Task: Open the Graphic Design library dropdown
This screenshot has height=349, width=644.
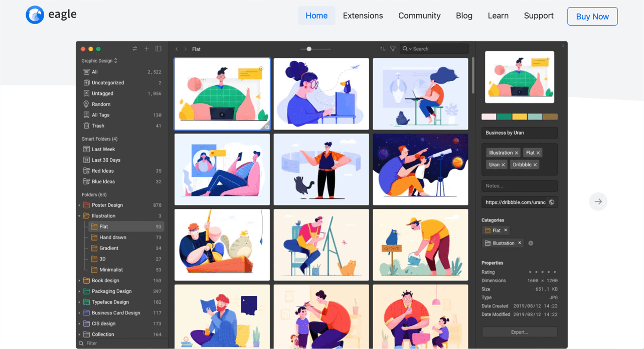Action: tap(99, 61)
